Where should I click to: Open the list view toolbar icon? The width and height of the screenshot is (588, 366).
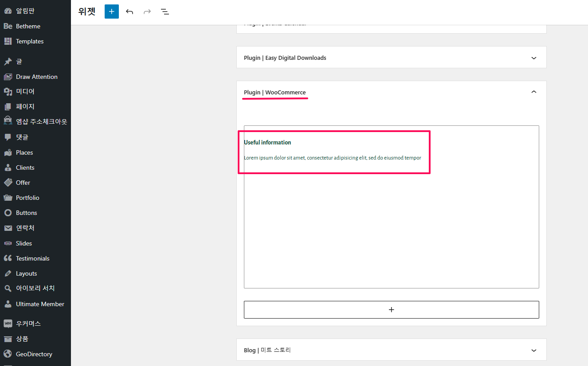[x=165, y=12]
